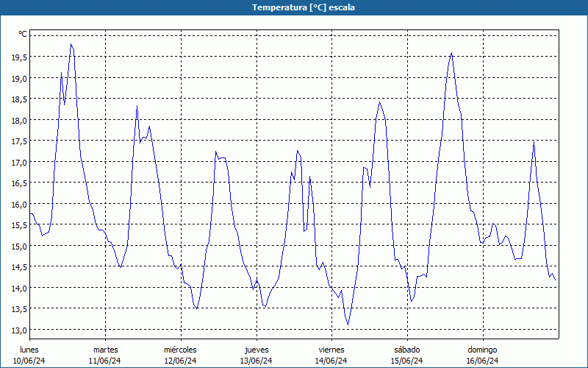Click the 'jueves' day label
The image size is (588, 368).
(257, 350)
